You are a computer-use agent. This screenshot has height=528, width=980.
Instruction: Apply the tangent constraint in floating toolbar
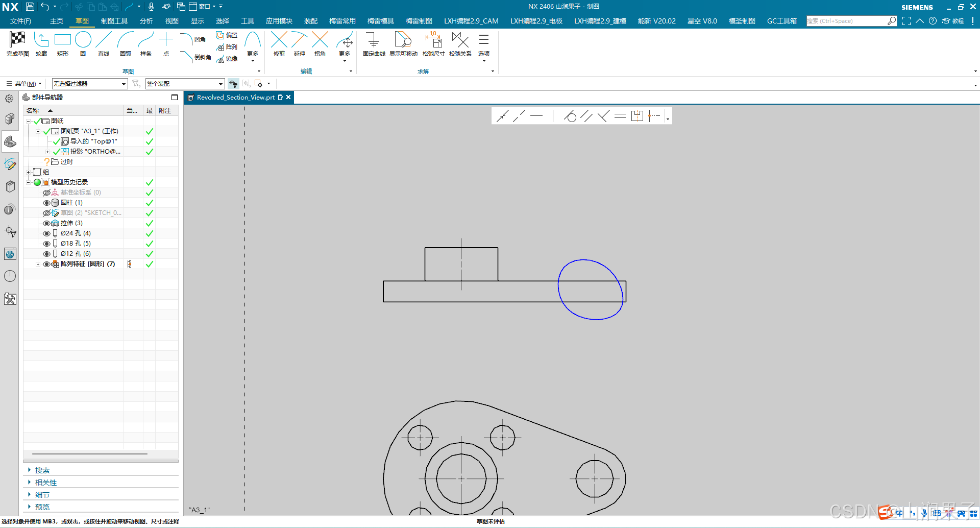[x=570, y=116]
